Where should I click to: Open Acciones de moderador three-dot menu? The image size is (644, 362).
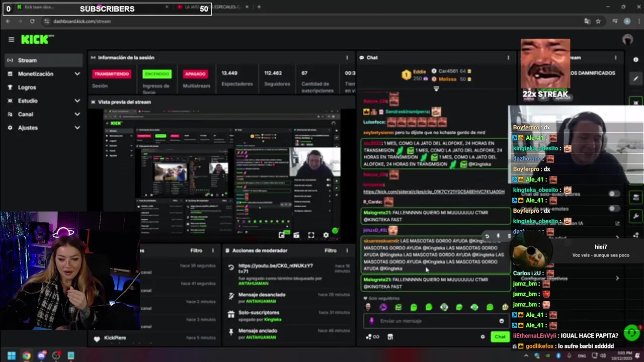pos(347,250)
